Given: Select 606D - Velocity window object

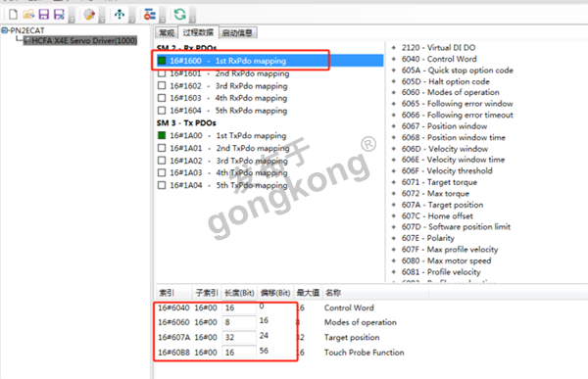Looking at the screenshot, I should click(445, 149).
